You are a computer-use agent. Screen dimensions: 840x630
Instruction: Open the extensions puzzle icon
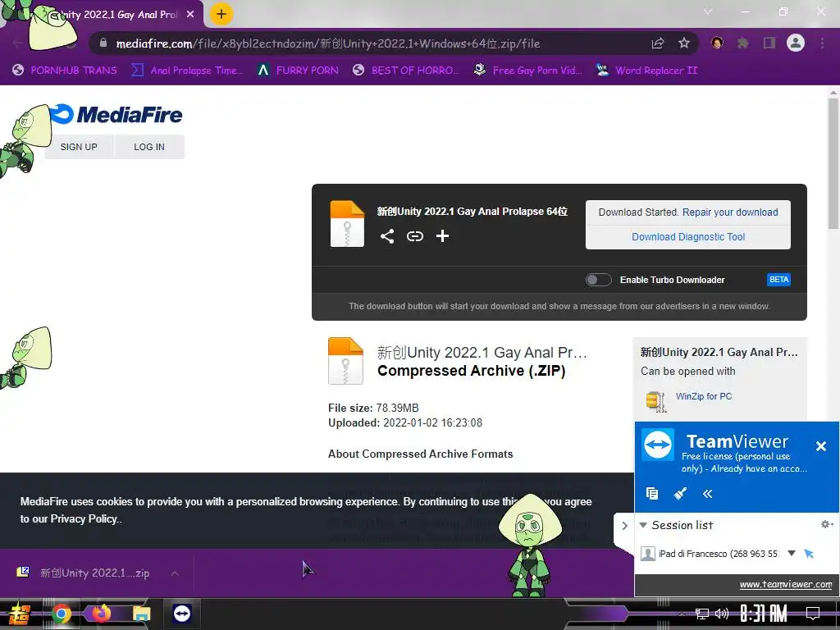pyautogui.click(x=743, y=43)
